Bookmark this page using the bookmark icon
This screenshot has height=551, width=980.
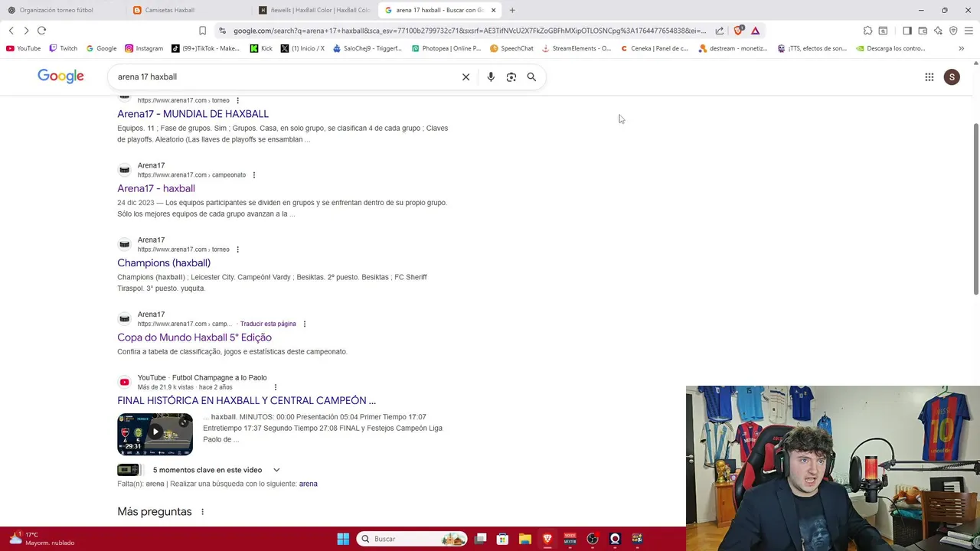coord(202,31)
